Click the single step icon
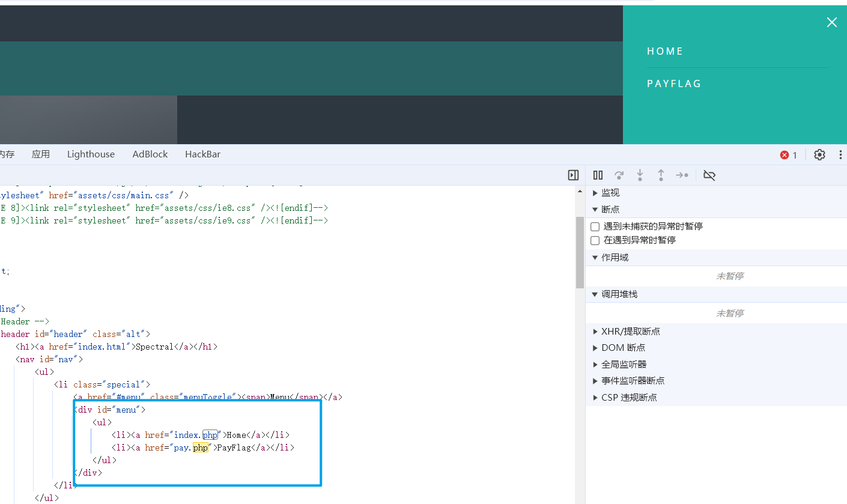The image size is (847, 504). [682, 175]
